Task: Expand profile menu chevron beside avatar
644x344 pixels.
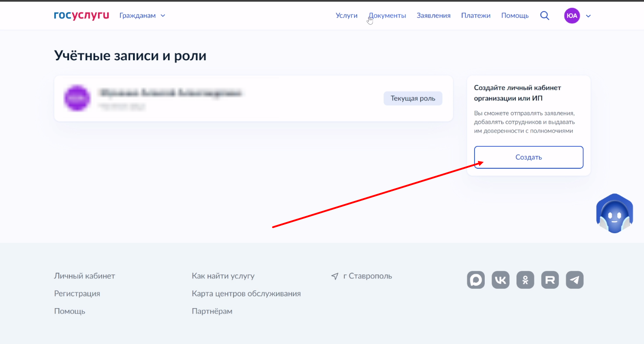Action: click(588, 16)
